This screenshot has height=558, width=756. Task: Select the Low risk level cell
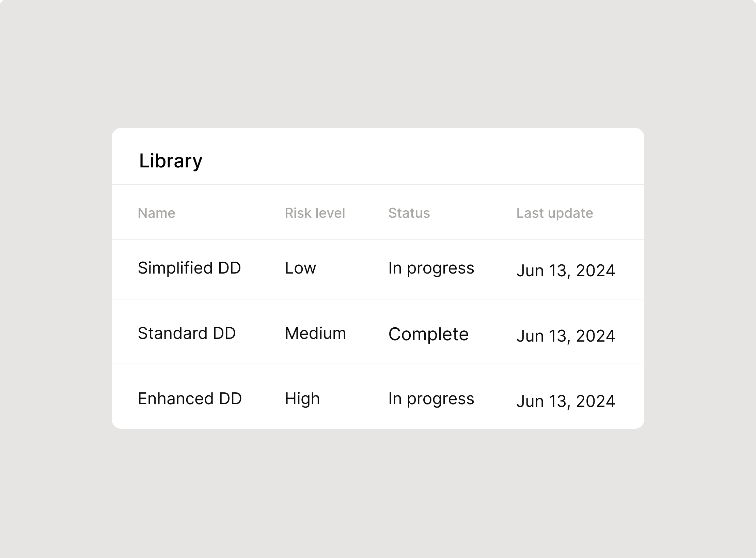(300, 268)
